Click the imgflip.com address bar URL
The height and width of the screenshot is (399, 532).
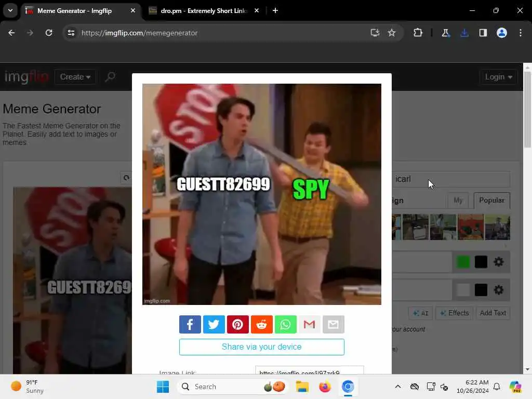[x=139, y=33]
